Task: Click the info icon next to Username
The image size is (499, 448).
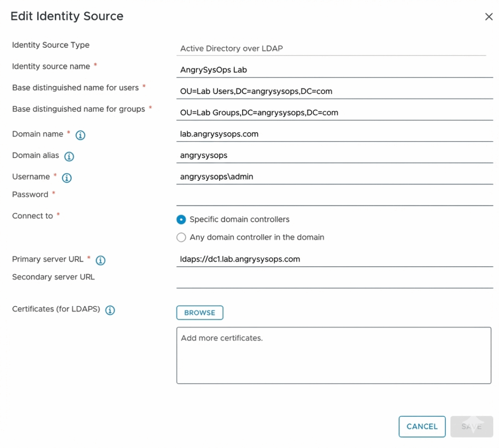Action: (x=67, y=178)
